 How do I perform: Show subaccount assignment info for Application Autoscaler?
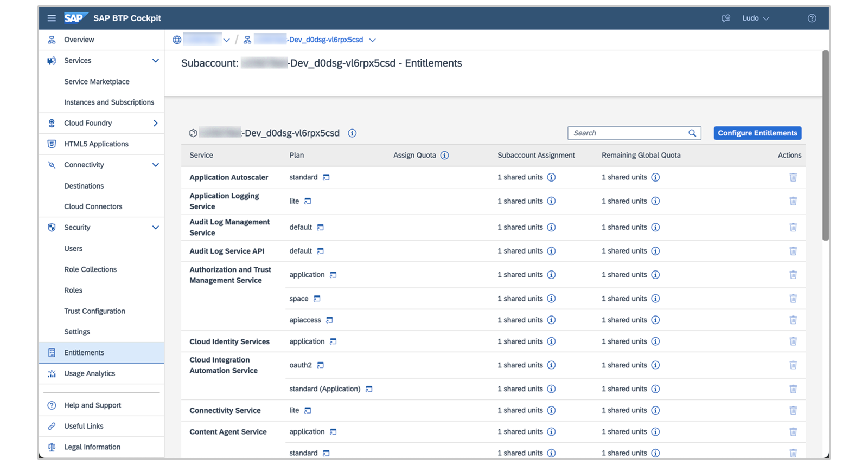pyautogui.click(x=551, y=177)
